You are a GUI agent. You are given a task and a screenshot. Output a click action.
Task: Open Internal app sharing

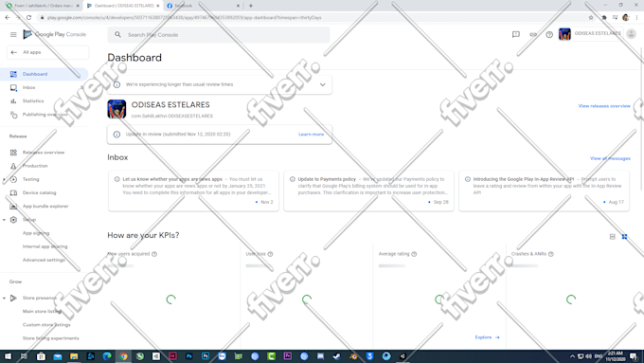point(45,246)
